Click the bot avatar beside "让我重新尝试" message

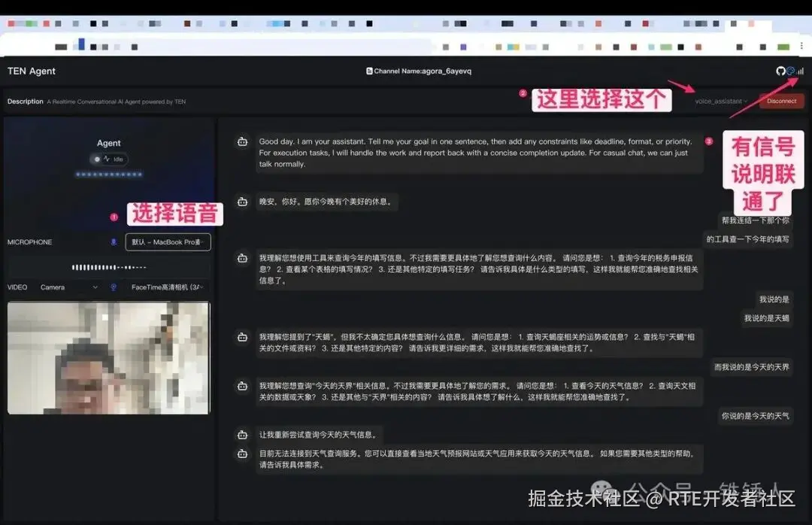point(242,435)
